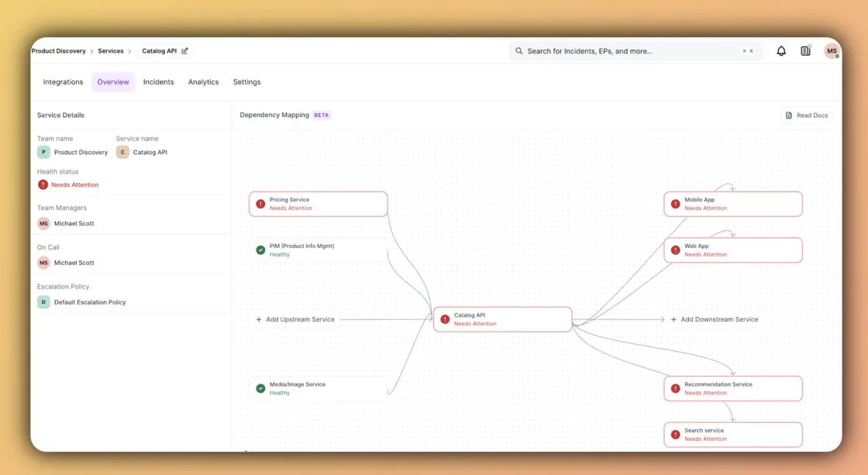Select the Recommendation Service node
Image resolution: width=868 pixels, height=475 pixels.
pyautogui.click(x=733, y=388)
